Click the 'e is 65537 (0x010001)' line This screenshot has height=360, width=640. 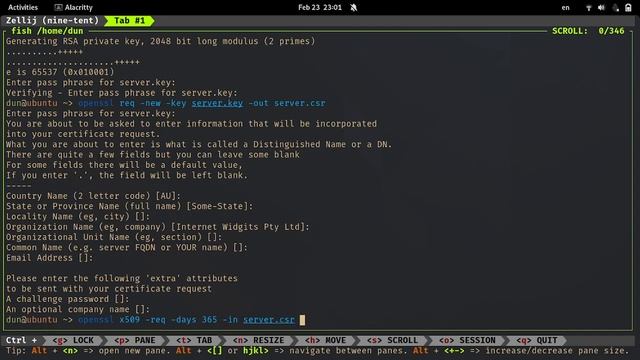coord(60,72)
